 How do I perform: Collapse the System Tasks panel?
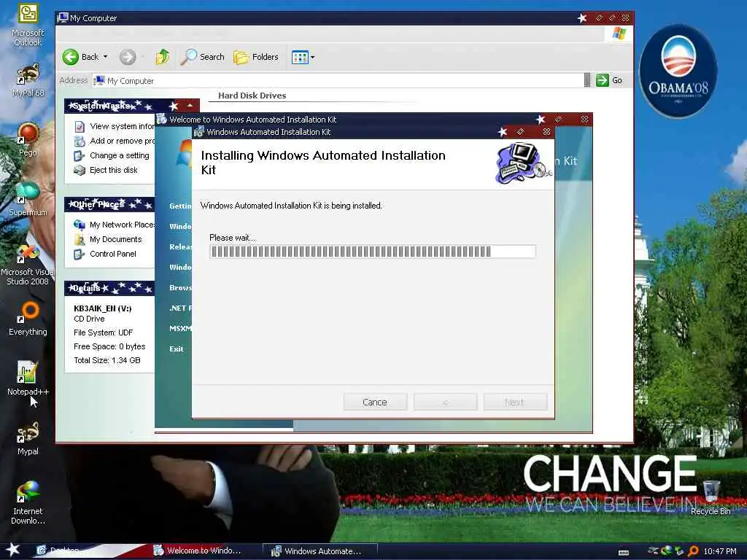click(190, 105)
